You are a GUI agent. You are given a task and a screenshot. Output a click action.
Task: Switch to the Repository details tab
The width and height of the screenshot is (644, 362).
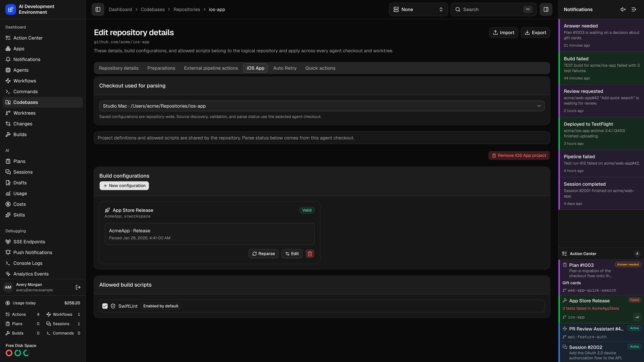coord(119,68)
